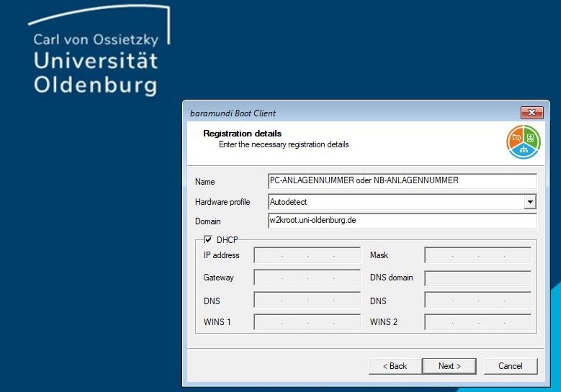Click into the Name text field
Image resolution: width=561 pixels, height=392 pixels.
[402, 181]
